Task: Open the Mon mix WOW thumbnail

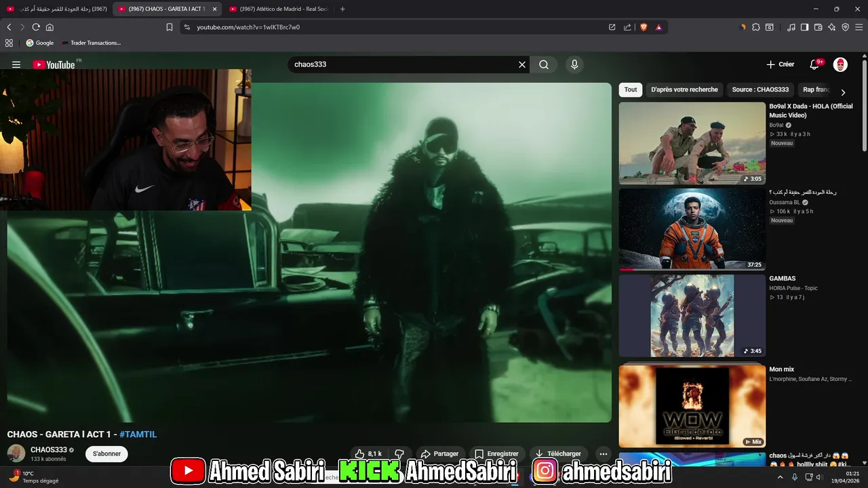Action: click(x=692, y=406)
